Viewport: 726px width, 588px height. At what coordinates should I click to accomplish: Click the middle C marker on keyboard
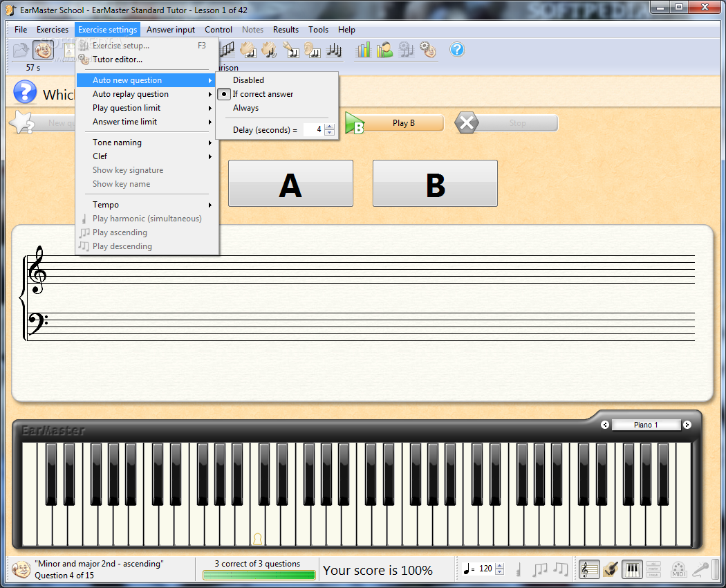click(x=257, y=539)
